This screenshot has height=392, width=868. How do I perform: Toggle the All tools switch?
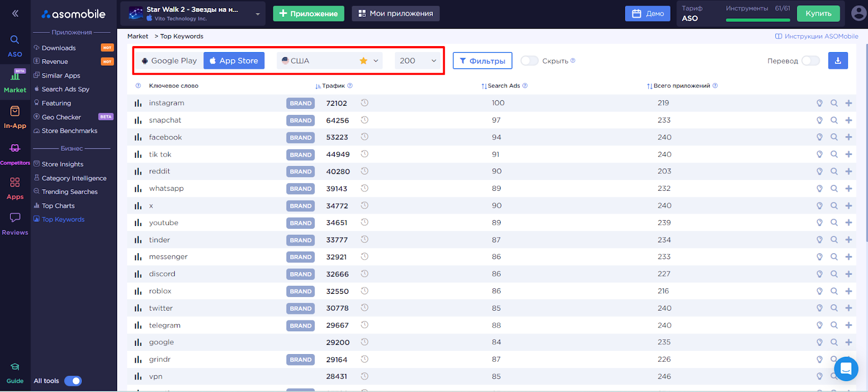pos(73,381)
